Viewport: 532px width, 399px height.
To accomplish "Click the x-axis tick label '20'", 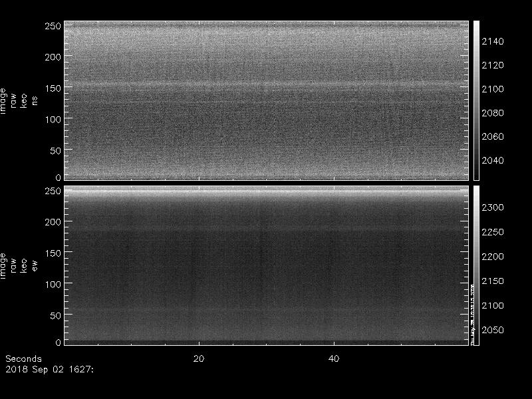I will [x=199, y=358].
